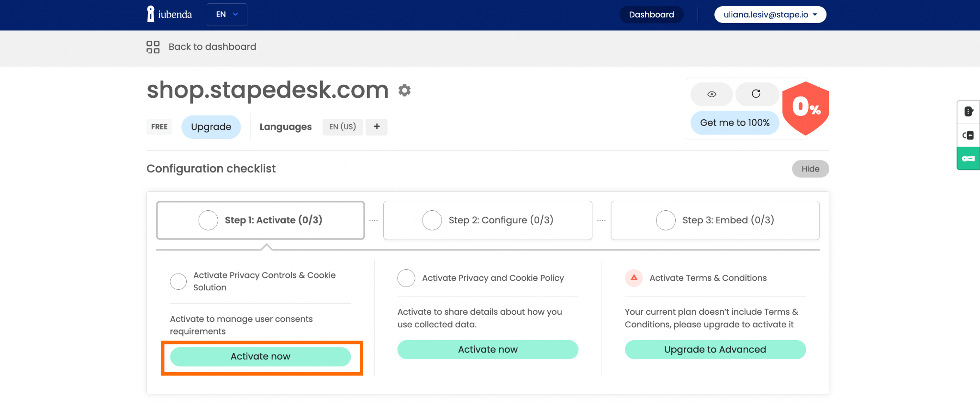
Task: Activate now for Privacy and Cookie Policy
Action: [x=488, y=350]
